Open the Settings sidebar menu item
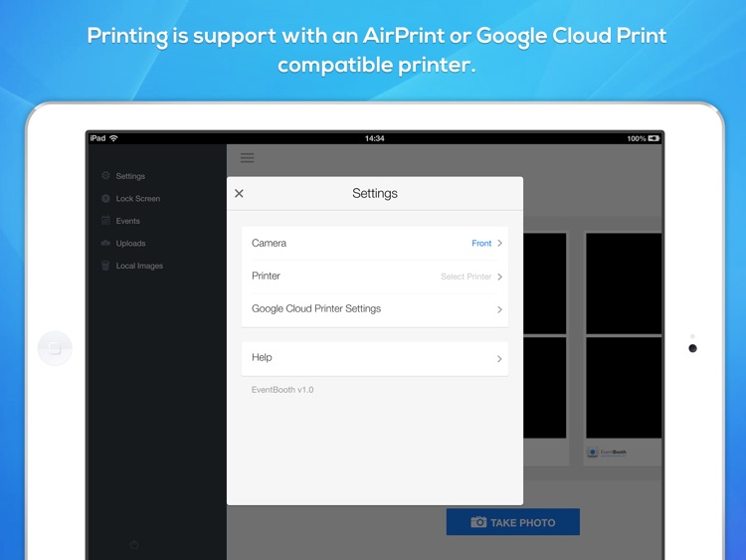 (x=130, y=176)
